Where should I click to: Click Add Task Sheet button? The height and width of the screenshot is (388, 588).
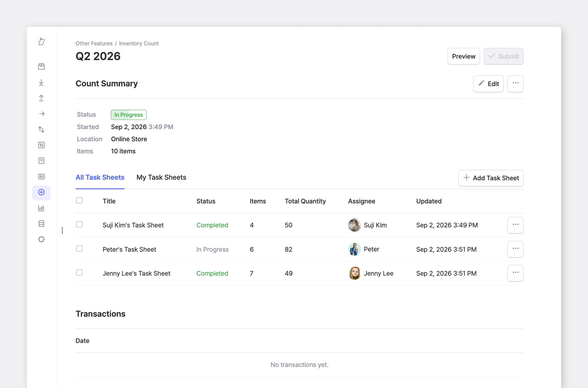point(491,178)
